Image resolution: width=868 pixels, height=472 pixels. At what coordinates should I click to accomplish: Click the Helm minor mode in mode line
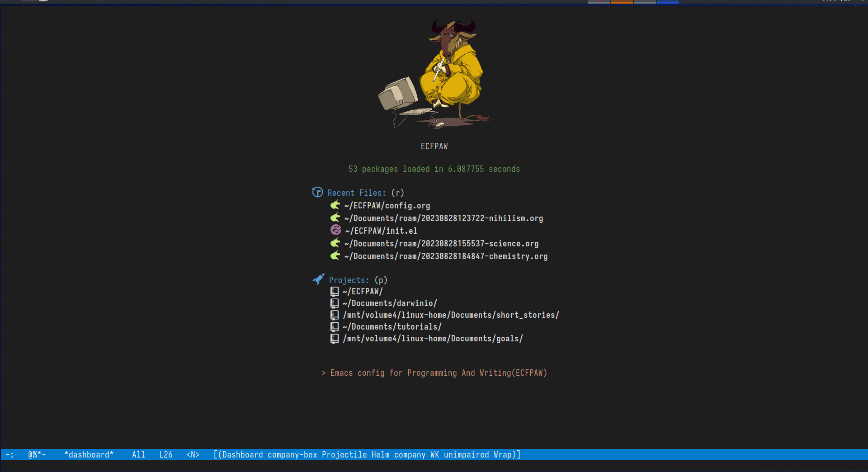coord(380,455)
